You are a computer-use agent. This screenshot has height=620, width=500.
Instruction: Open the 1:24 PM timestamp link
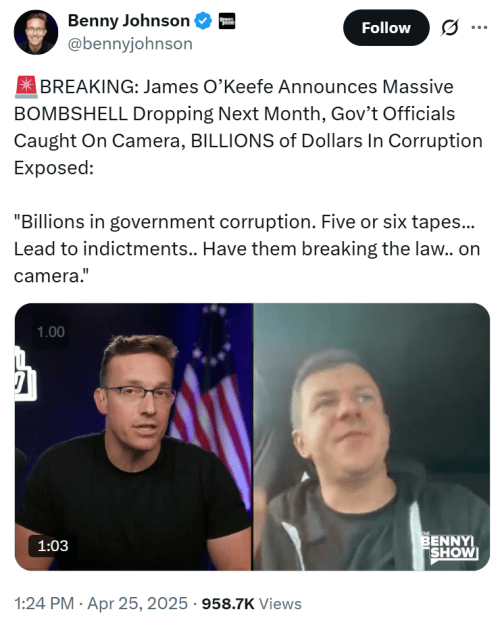point(44,603)
